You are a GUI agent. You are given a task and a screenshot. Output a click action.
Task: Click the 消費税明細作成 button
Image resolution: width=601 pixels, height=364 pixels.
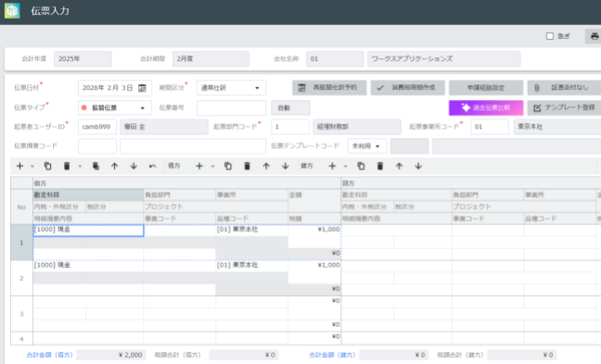pyautogui.click(x=407, y=88)
